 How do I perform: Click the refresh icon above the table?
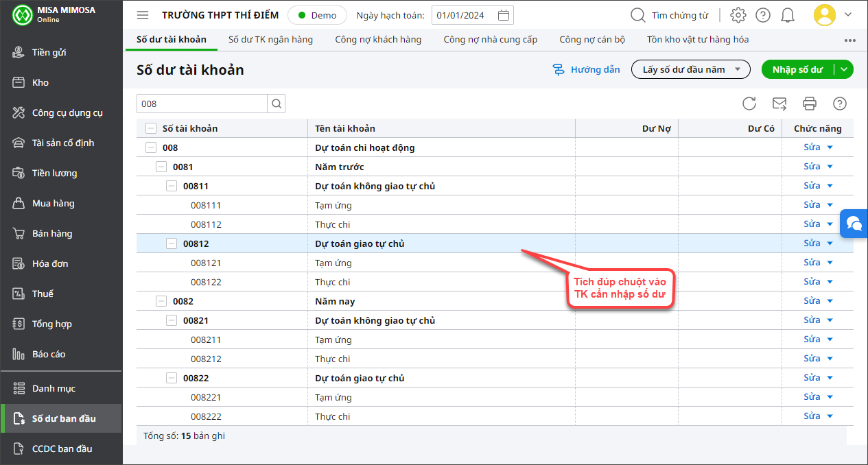tap(749, 104)
